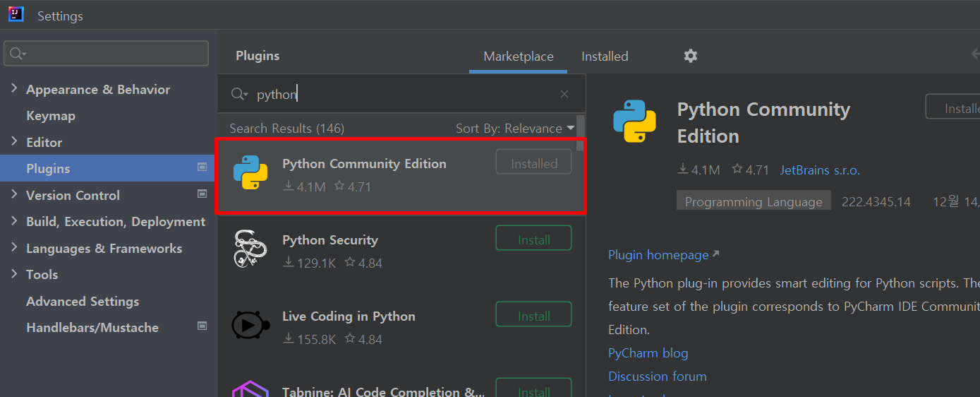Image resolution: width=980 pixels, height=397 pixels.
Task: Open the Plugin homepage link
Action: [x=663, y=255]
